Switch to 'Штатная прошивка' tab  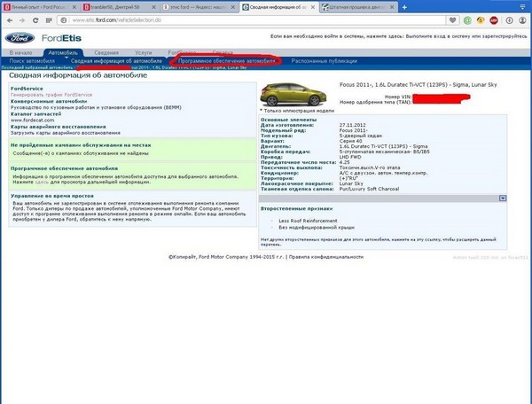pos(358,7)
